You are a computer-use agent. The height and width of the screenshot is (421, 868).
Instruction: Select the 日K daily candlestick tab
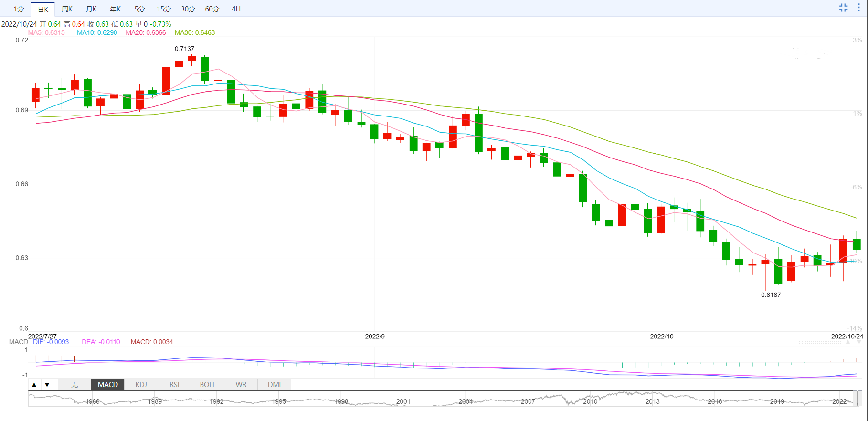point(43,9)
